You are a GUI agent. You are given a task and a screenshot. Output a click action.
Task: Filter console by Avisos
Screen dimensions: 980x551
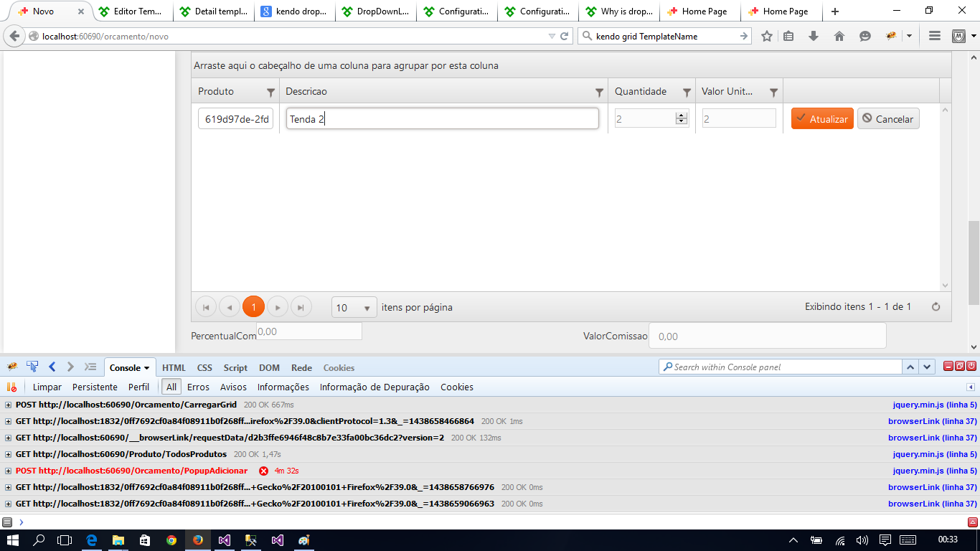(x=233, y=387)
